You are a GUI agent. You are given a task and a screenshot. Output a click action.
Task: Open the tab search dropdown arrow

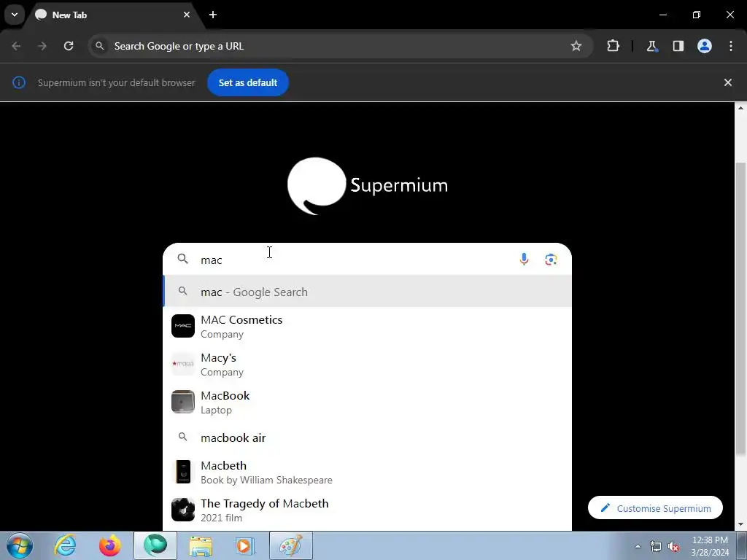(x=15, y=15)
